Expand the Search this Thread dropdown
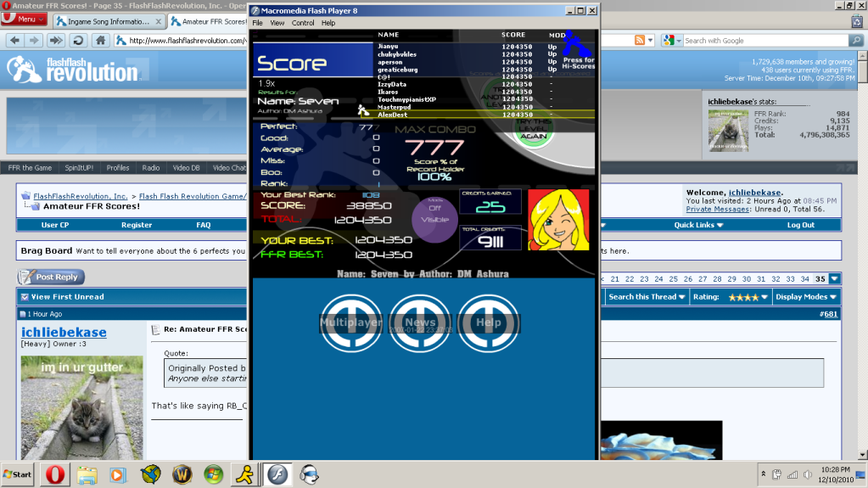 [646, 297]
